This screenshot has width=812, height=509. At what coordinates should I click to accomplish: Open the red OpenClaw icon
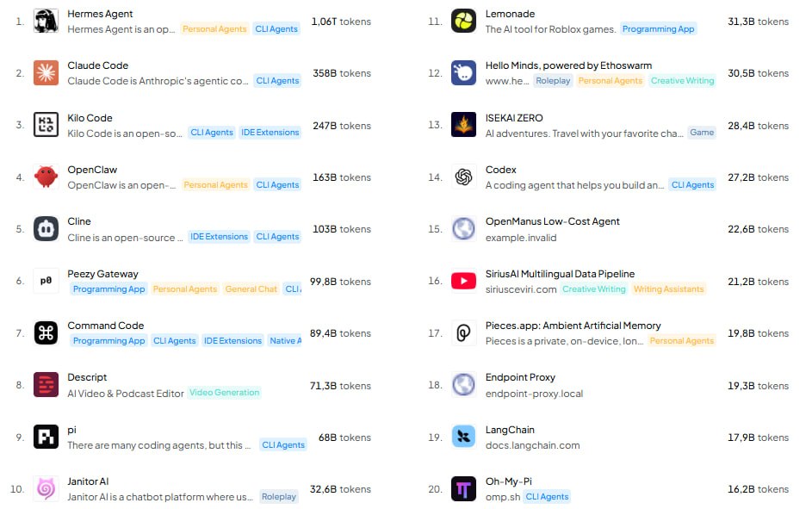click(x=46, y=177)
